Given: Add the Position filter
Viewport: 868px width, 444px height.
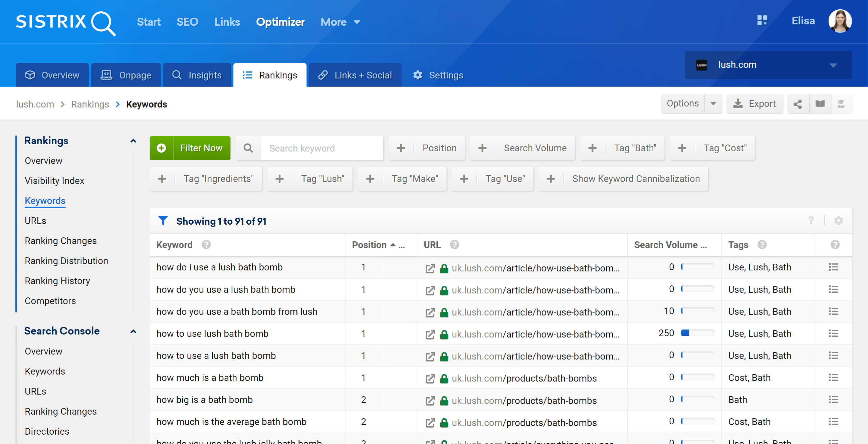Looking at the screenshot, I should (427, 148).
